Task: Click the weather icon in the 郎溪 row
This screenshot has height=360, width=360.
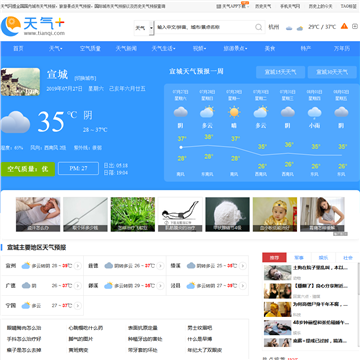Action: [x=108, y=286]
